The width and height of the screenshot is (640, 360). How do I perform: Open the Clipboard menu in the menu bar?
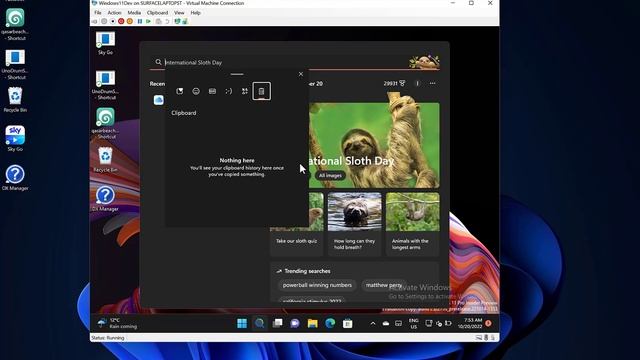pos(157,13)
